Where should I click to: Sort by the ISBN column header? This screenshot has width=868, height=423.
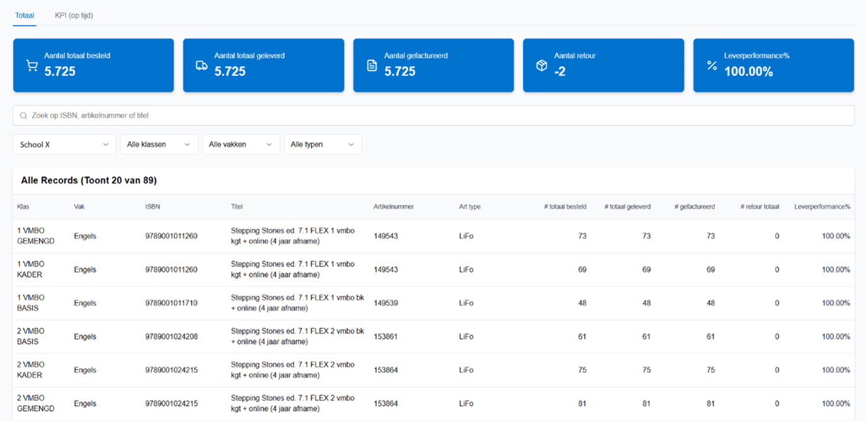[152, 206]
